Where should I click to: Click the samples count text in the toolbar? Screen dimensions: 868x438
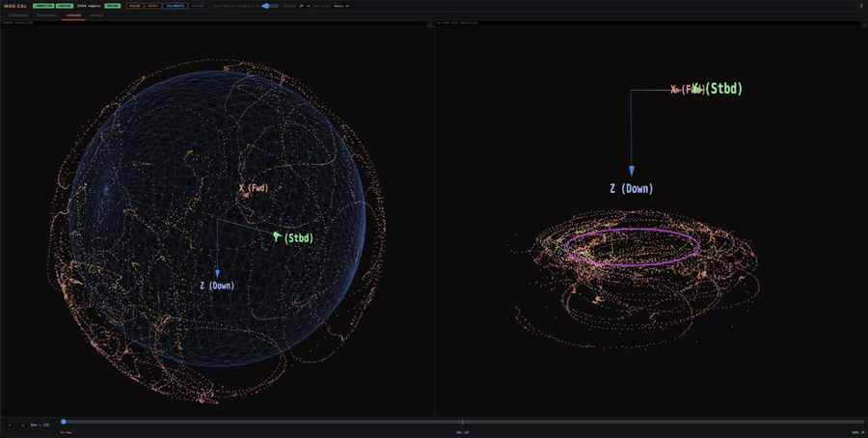[89, 6]
